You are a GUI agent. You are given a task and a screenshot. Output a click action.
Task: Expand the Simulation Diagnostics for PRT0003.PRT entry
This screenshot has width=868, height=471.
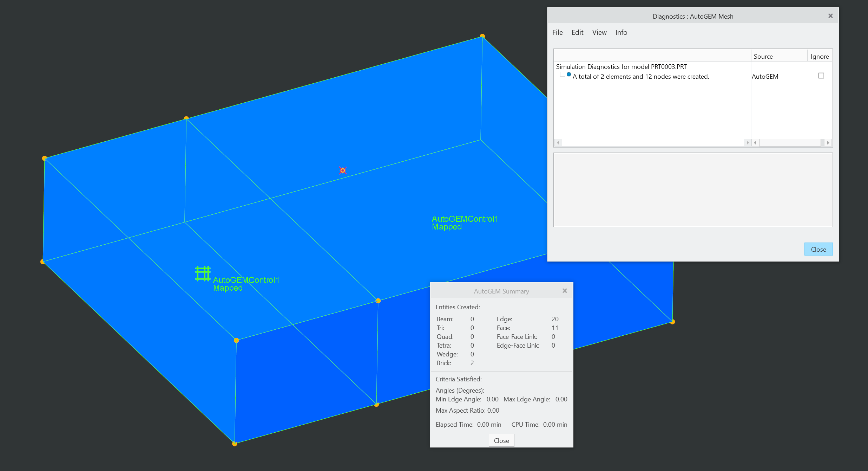pos(622,66)
